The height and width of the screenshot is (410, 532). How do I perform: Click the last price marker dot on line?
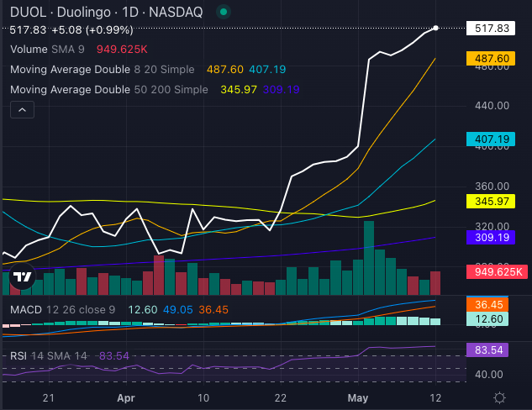pyautogui.click(x=435, y=28)
